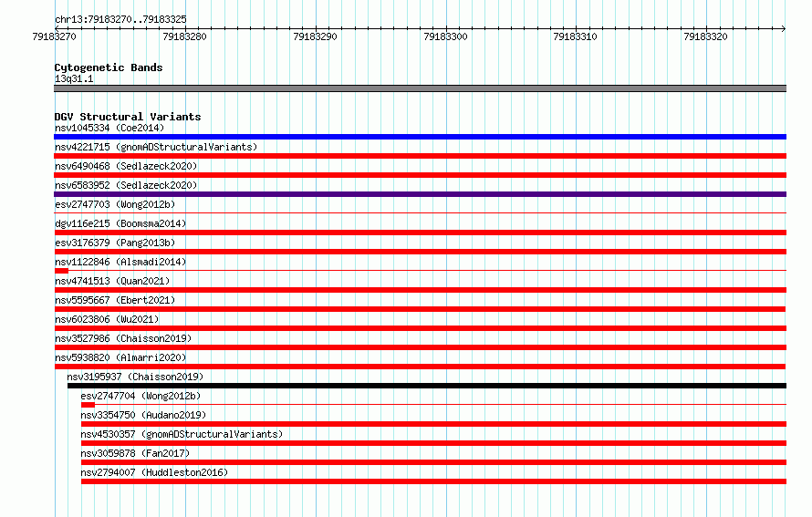Viewport: 812px width, 517px height.
Task: Open nsv4530357 (gnomADStructuralVariants) label
Action: tap(182, 434)
